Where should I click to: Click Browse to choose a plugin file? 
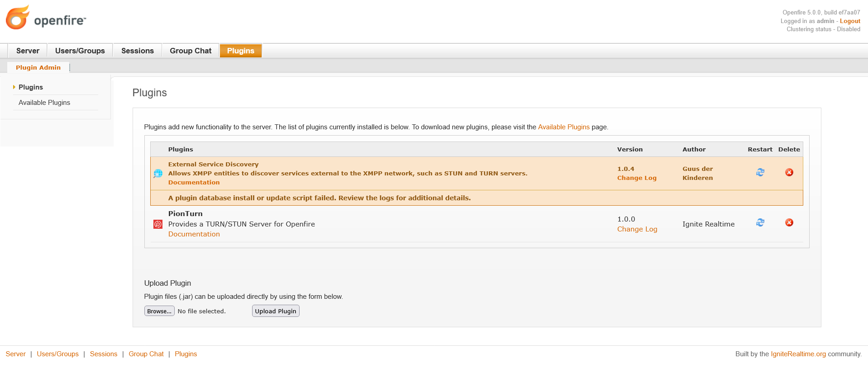[159, 311]
